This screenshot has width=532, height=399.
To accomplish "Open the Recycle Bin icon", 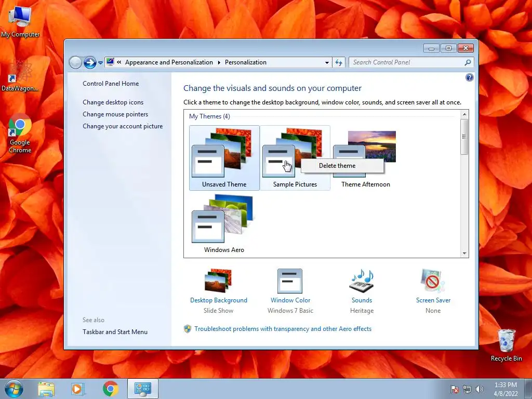I will [x=506, y=345].
